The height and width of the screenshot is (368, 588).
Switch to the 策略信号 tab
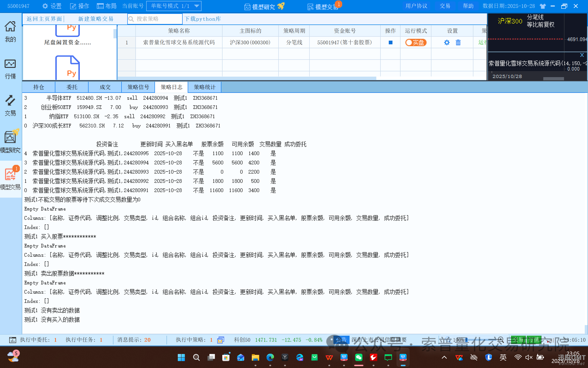pos(138,87)
